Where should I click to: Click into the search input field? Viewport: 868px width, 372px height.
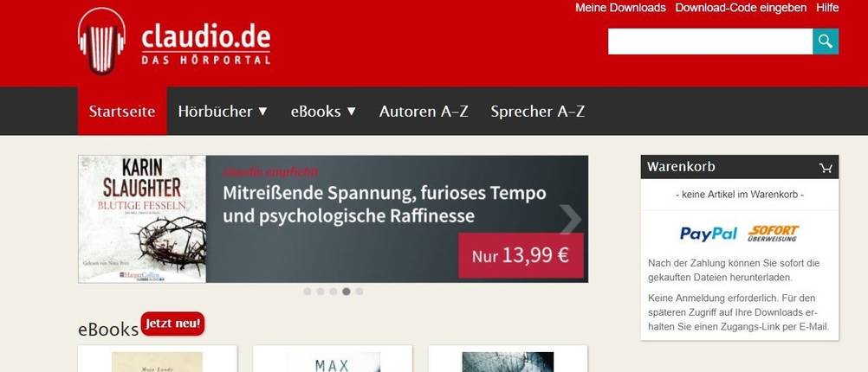710,42
